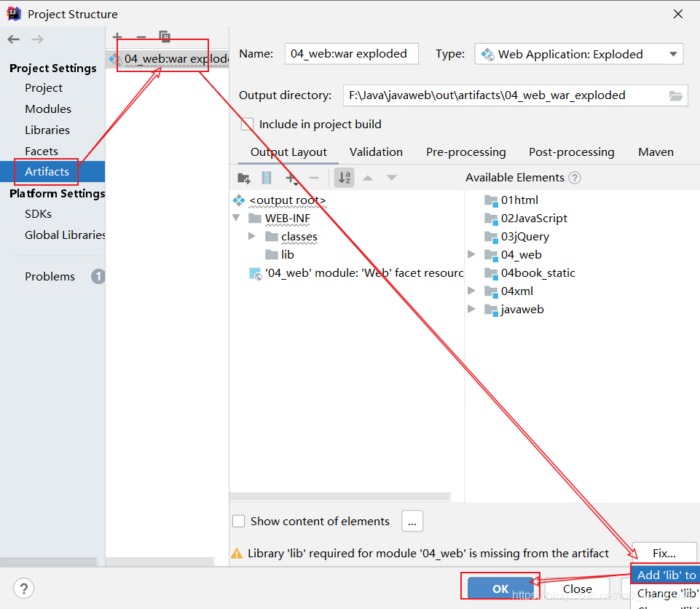Image resolution: width=700 pixels, height=609 pixels.
Task: Remove selected output layout element
Action: (x=314, y=178)
